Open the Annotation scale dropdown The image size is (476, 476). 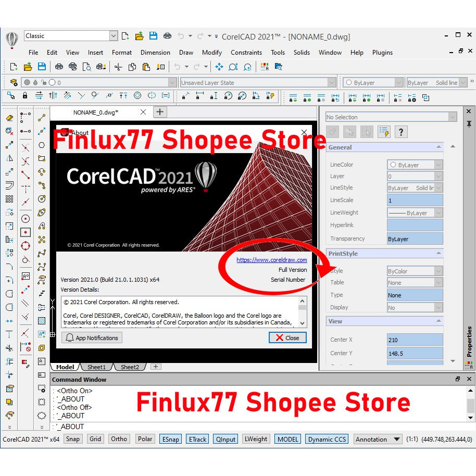pyautogui.click(x=396, y=439)
